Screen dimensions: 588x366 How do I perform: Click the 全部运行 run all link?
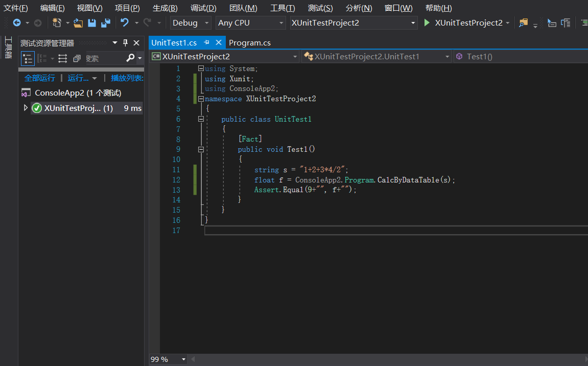point(40,78)
